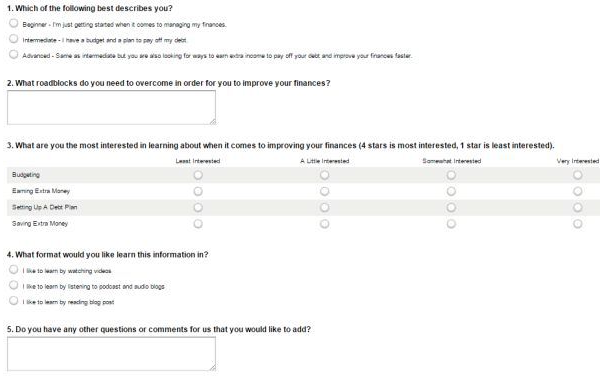Grab the roadblocks textarea resize handle

point(213,122)
